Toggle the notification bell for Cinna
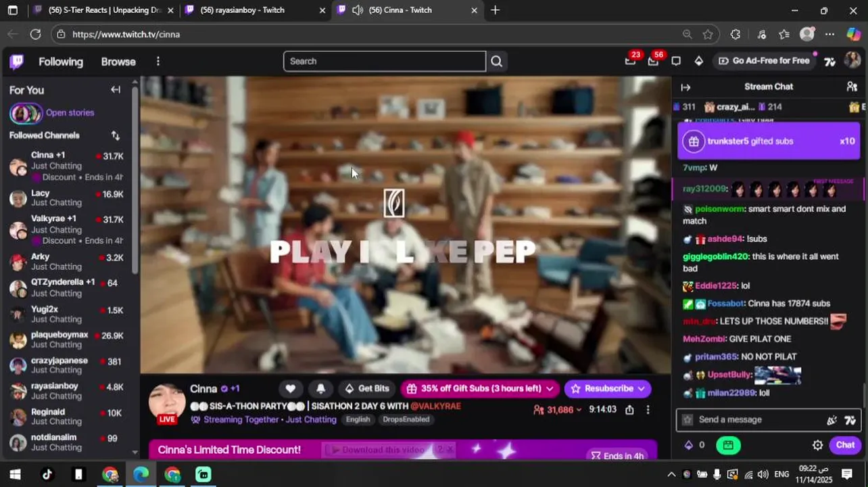This screenshot has width=868, height=487. (321, 388)
